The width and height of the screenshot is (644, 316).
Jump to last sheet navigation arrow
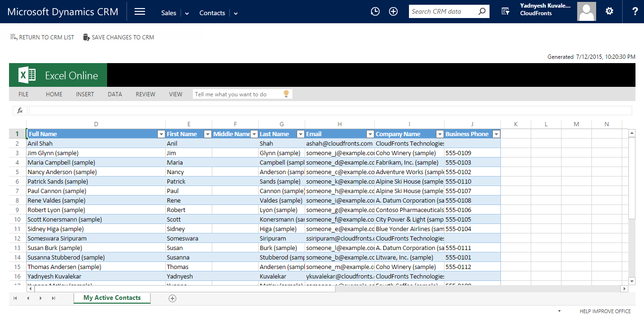pos(54,298)
